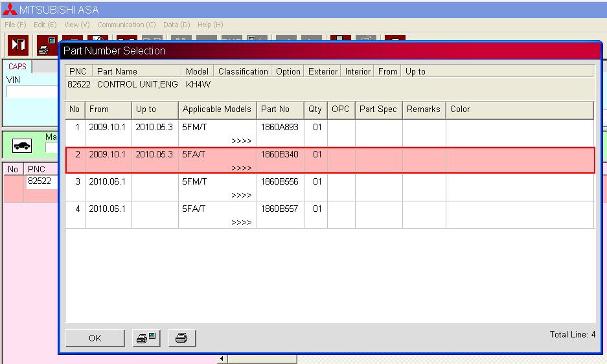The image size is (607, 364).
Task: Click the printer button in dialog
Action: 181,337
